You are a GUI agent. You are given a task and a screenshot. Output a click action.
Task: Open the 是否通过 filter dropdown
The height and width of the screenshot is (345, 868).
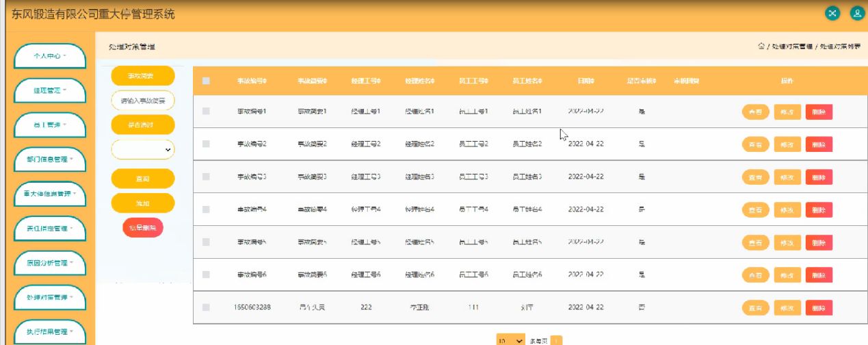143,149
